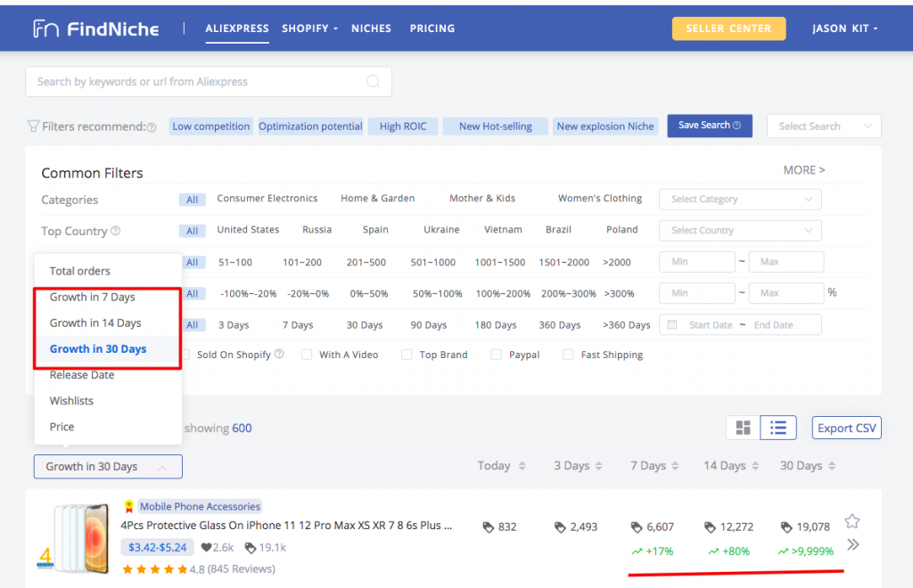The image size is (913, 588).
Task: Open the NICHES tab
Action: [371, 29]
